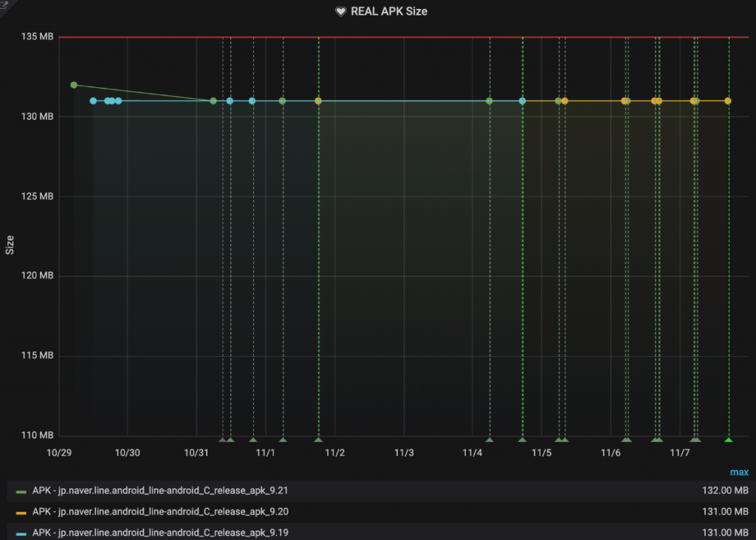Click the 131.00 MB value in the apk_9.19 row
756x540 pixels.
click(725, 533)
